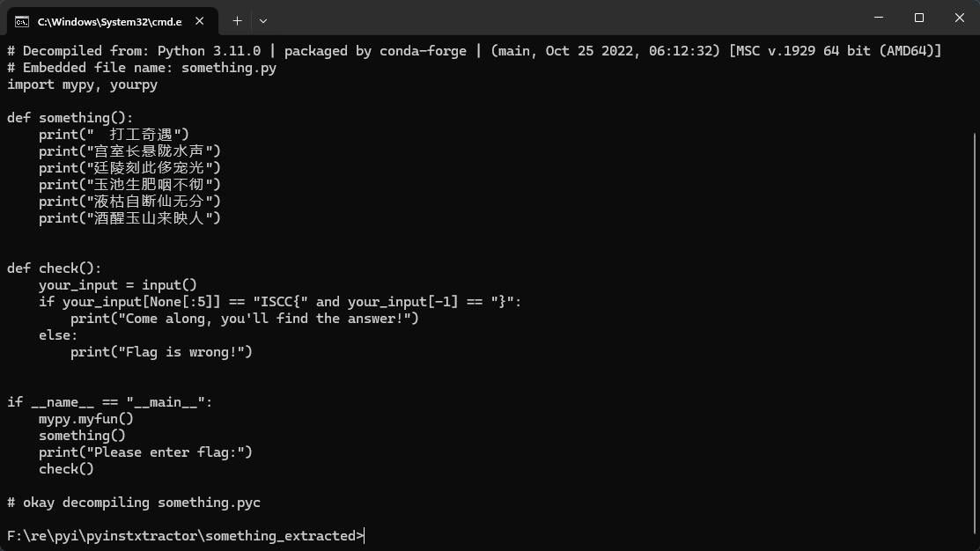Click the 'Come along, you'll find the answer!' line
This screenshot has width=980, height=551.
tap(245, 319)
